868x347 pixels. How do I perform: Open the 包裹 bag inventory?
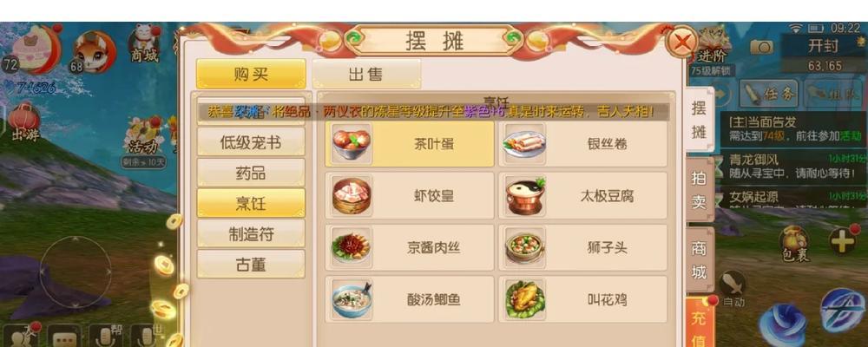pos(795,245)
